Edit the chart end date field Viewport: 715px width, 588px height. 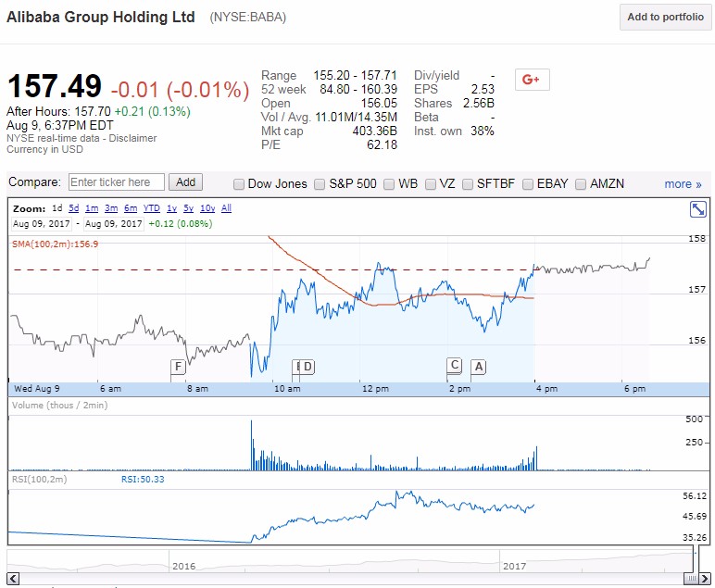(x=114, y=224)
